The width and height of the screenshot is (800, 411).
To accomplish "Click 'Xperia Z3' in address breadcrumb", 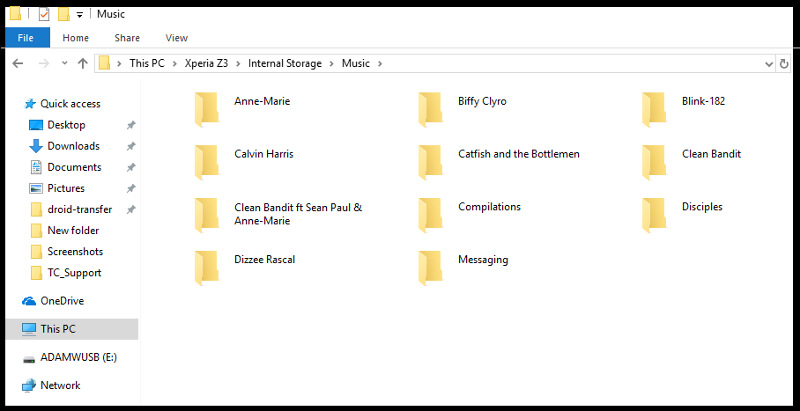I will pos(206,64).
